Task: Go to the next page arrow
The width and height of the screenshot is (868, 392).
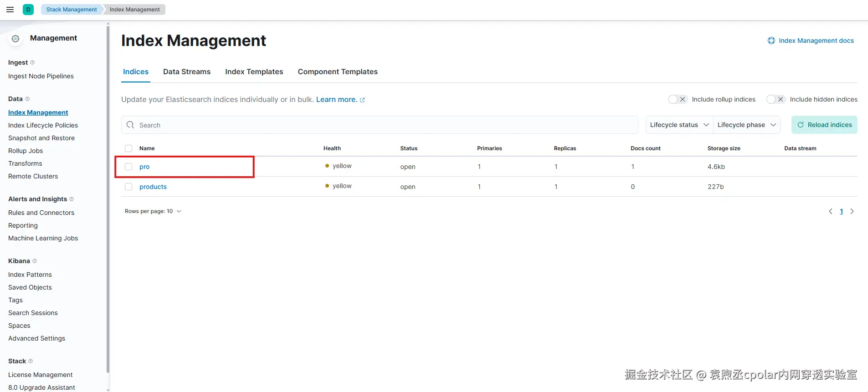Action: pos(852,211)
